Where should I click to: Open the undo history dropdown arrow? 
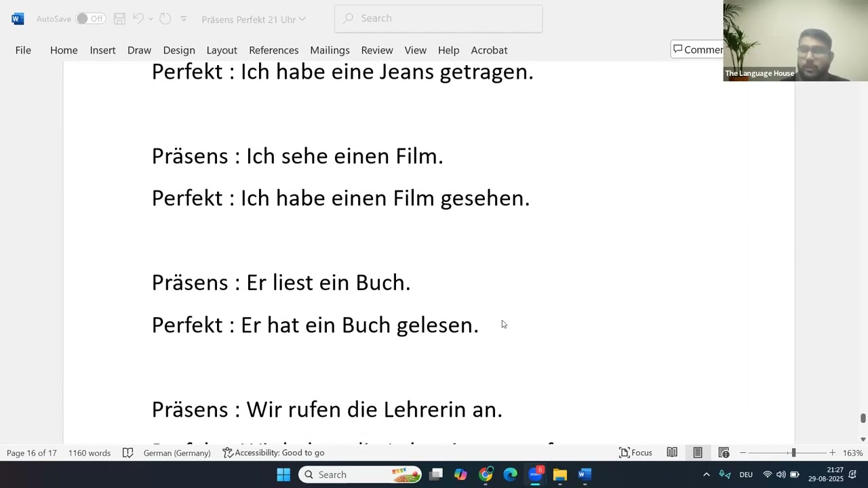tap(151, 19)
